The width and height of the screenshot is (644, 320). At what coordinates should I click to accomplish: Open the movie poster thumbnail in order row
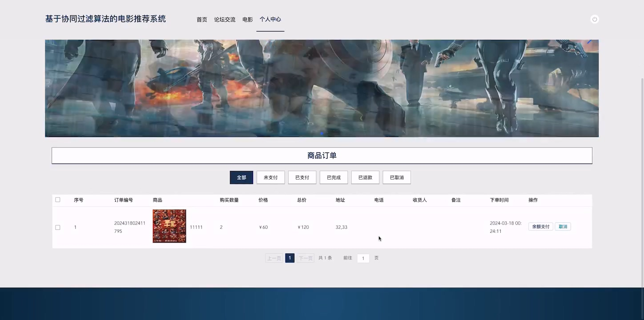click(169, 226)
